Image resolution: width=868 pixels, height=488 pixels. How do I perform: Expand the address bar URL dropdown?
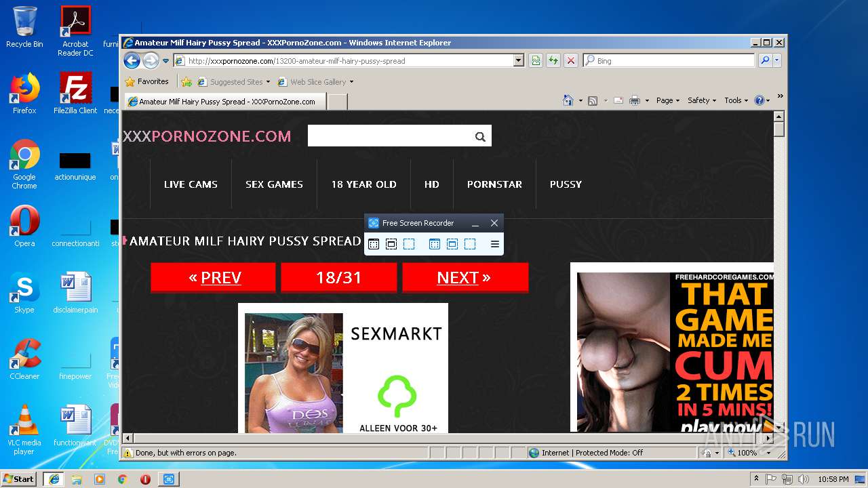tap(519, 61)
